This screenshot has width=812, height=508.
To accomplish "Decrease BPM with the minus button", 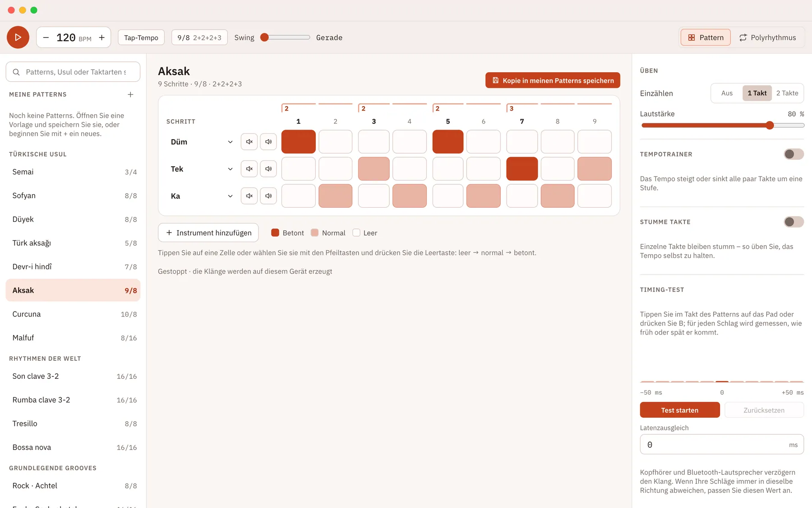I will pos(46,37).
